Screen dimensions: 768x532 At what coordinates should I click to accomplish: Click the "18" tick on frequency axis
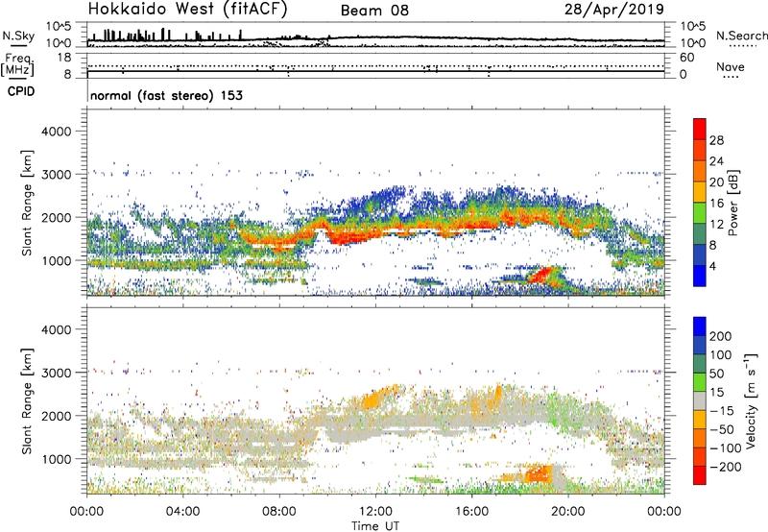point(63,58)
